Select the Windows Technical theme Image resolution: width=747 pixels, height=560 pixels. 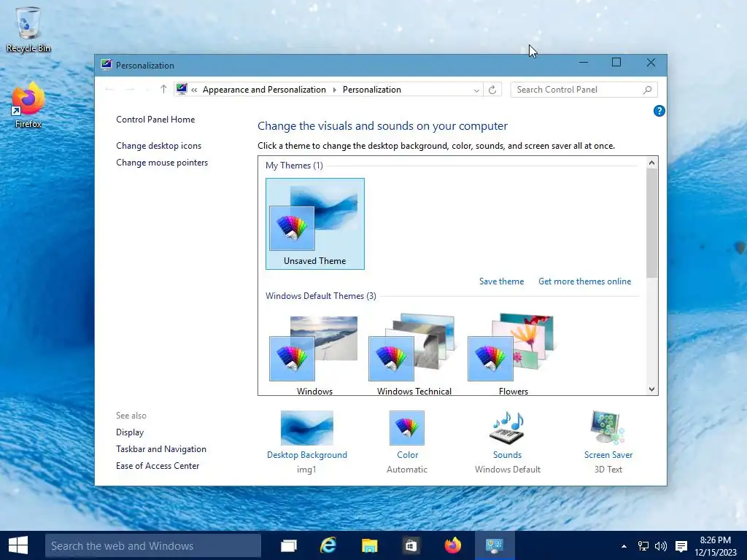tap(414, 355)
